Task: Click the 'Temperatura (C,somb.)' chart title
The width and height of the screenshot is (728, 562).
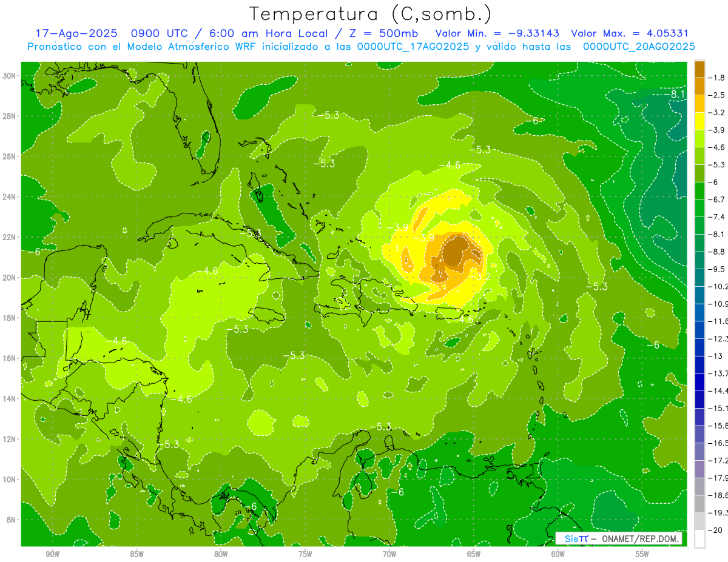Action: pos(371,14)
